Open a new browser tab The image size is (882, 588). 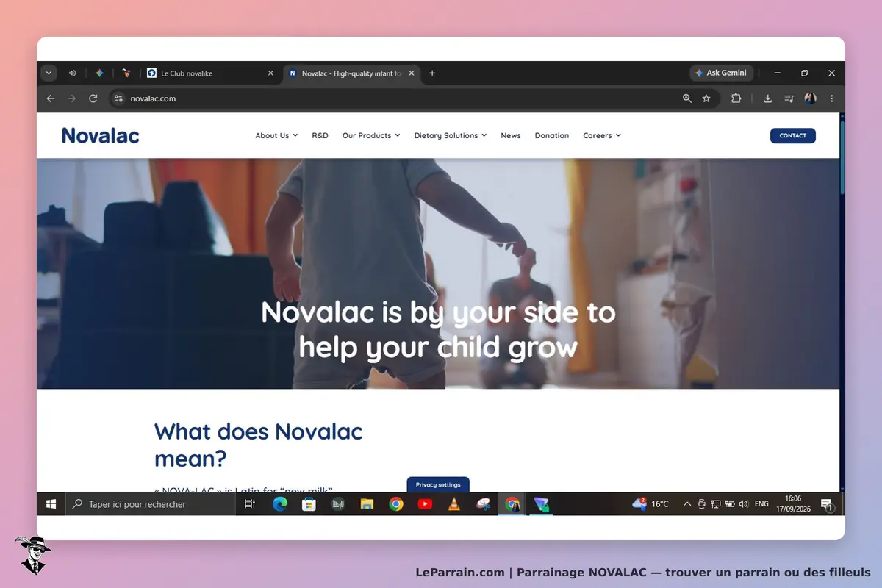pos(432,73)
